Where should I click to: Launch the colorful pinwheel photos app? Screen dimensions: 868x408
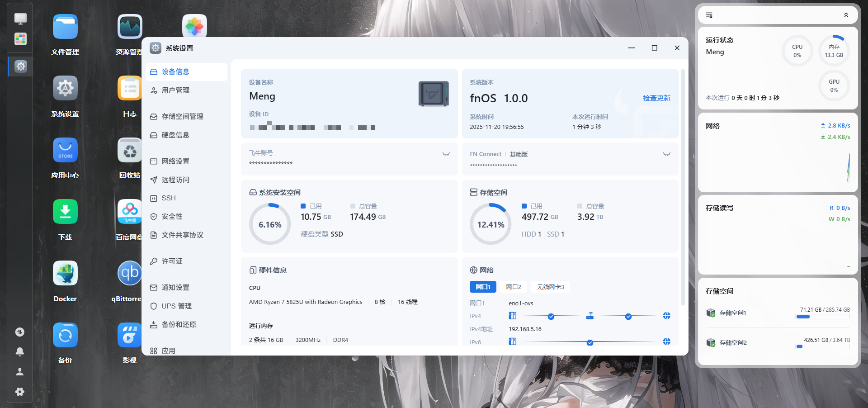(194, 26)
